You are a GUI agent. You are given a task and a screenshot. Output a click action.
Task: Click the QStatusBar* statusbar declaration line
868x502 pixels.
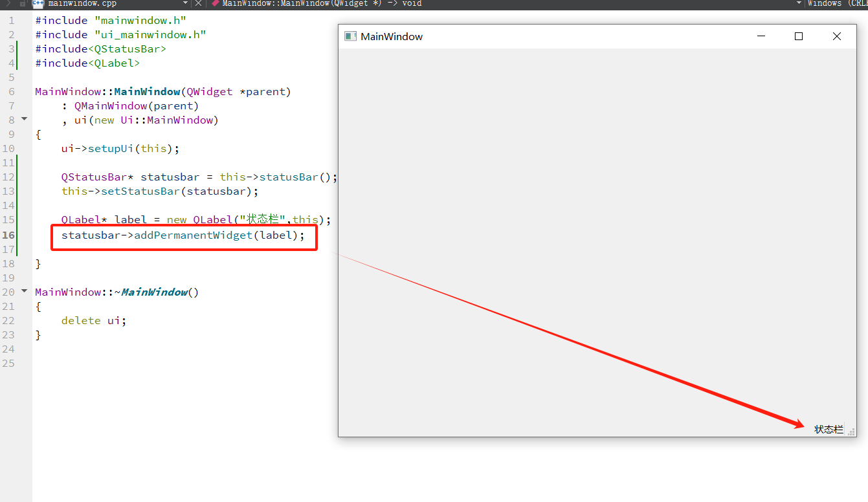(200, 177)
